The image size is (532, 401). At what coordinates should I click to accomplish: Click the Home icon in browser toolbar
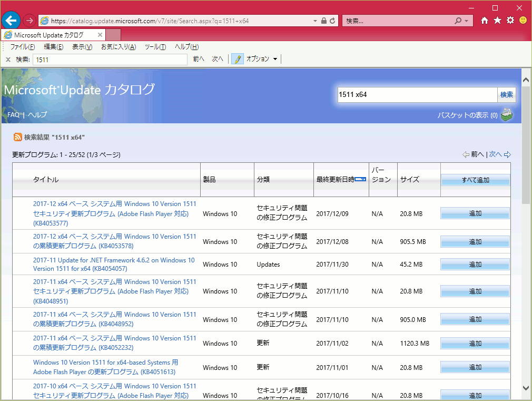[485, 21]
